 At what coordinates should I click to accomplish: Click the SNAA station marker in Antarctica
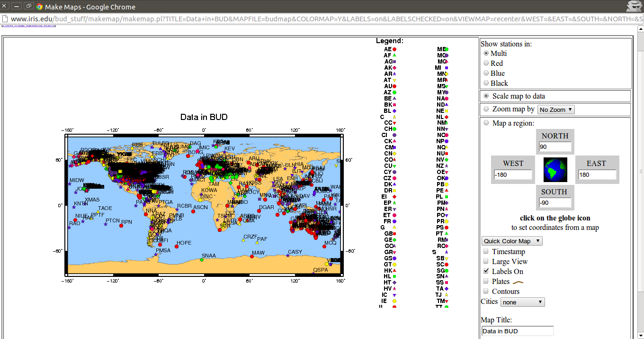(201, 260)
